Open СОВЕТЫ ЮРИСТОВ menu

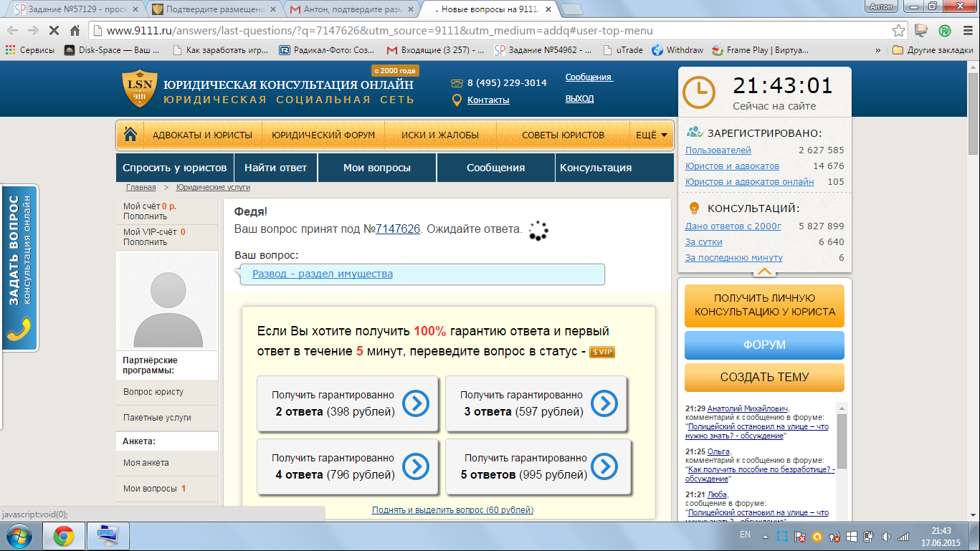coord(563,135)
